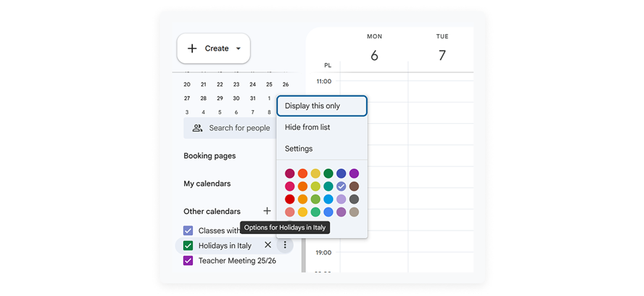Expand the Create button dropdown arrow
The height and width of the screenshot is (296, 644).
tap(239, 48)
